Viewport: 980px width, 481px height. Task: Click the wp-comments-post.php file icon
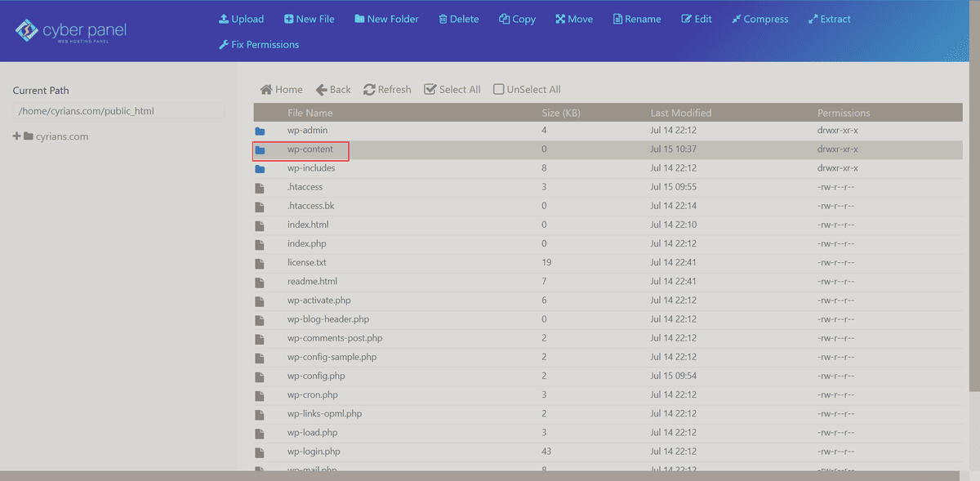coord(260,338)
